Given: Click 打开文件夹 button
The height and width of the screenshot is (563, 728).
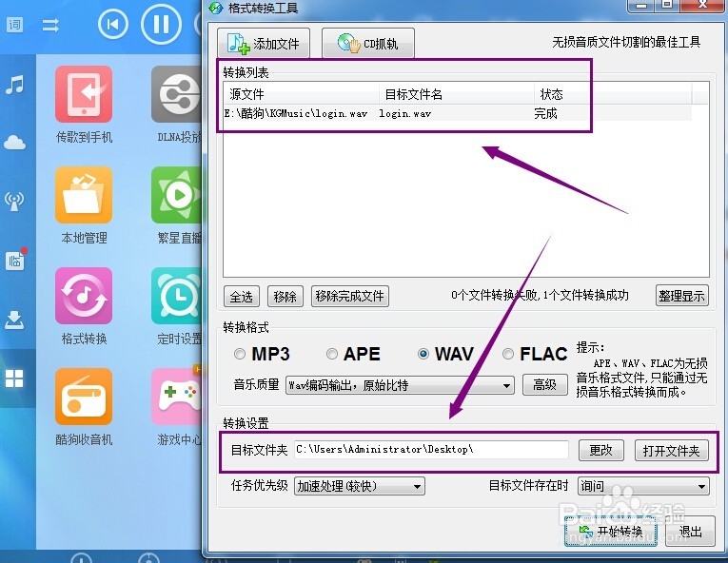Looking at the screenshot, I should click(x=671, y=450).
